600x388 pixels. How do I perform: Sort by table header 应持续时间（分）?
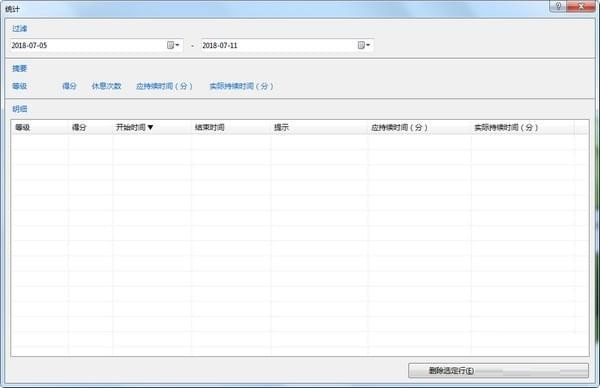pos(419,127)
